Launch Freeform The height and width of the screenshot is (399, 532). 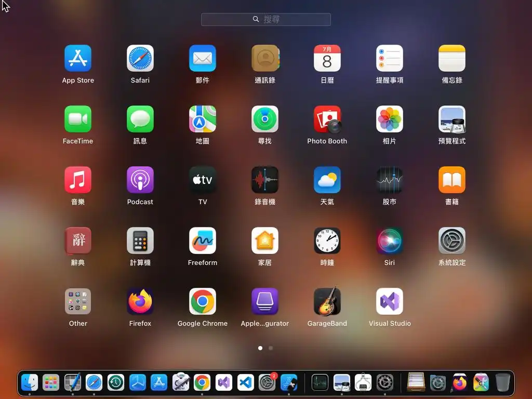[203, 240]
